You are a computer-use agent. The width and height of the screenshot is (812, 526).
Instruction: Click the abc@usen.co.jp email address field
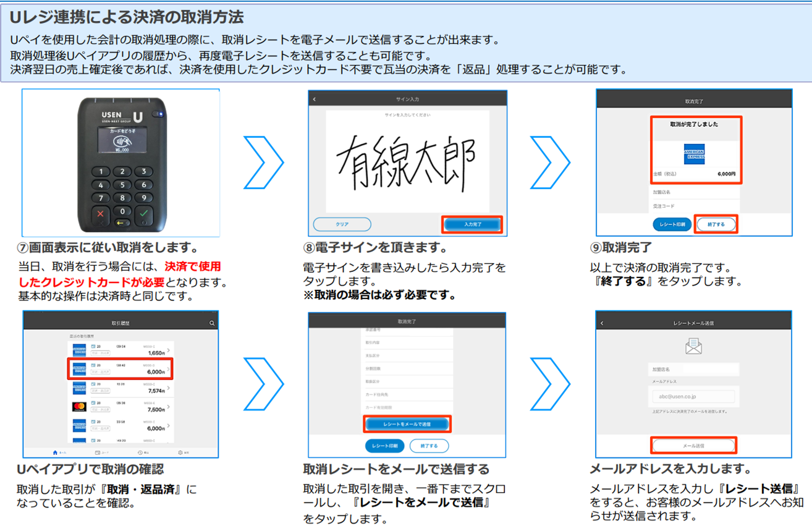pos(693,396)
